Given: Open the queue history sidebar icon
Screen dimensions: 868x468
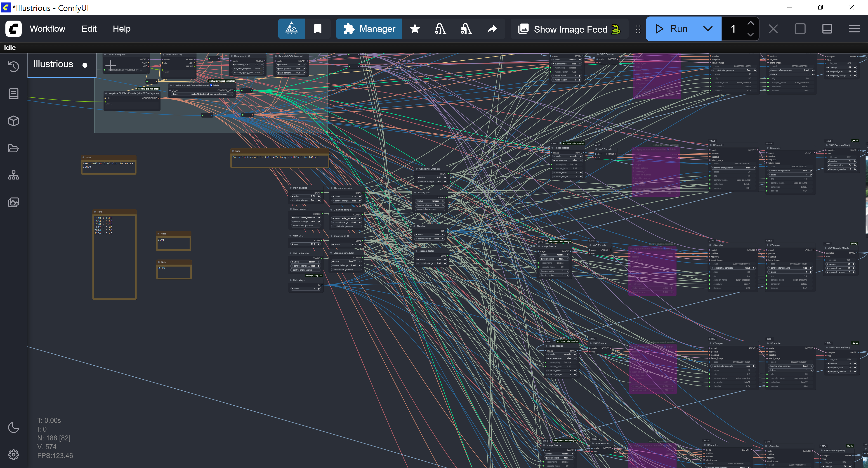Looking at the screenshot, I should (x=14, y=66).
